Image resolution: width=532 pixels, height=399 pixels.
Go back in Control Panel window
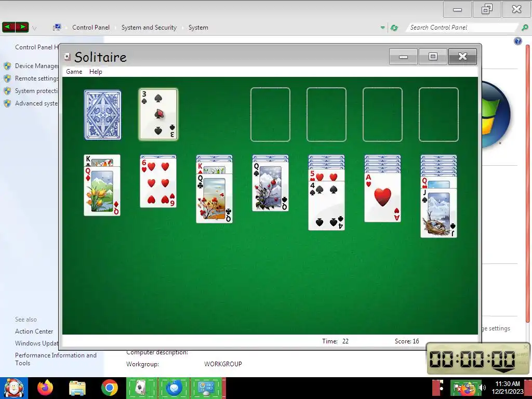9,27
